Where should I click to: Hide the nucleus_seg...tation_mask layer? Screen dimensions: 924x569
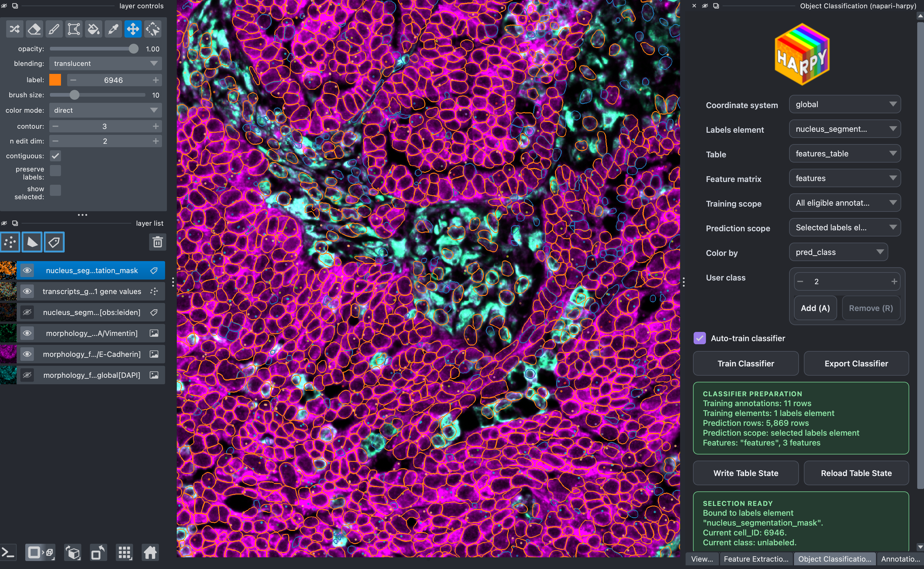pos(27,271)
